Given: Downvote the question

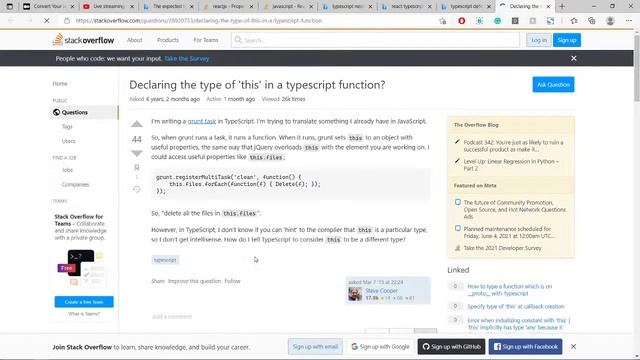Looking at the screenshot, I should coord(137,153).
